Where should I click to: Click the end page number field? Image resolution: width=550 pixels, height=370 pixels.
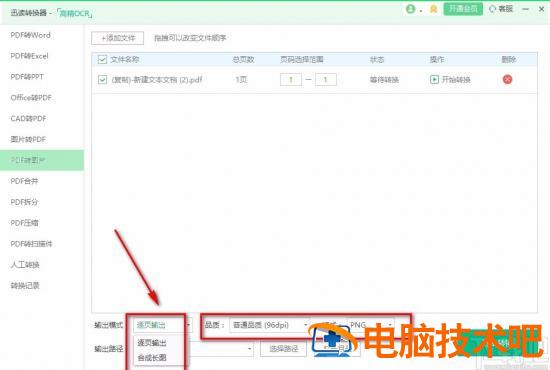point(326,80)
